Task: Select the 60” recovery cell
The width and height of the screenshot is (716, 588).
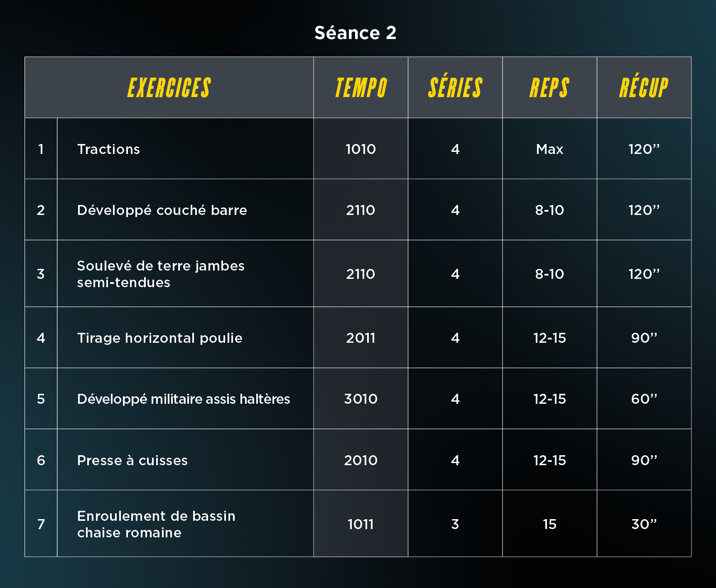Action: 644,399
